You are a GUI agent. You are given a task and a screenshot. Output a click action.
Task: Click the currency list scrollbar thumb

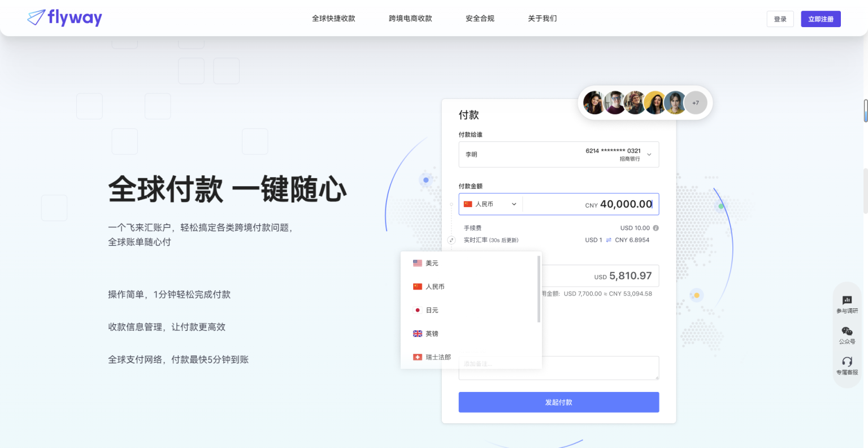click(x=539, y=289)
